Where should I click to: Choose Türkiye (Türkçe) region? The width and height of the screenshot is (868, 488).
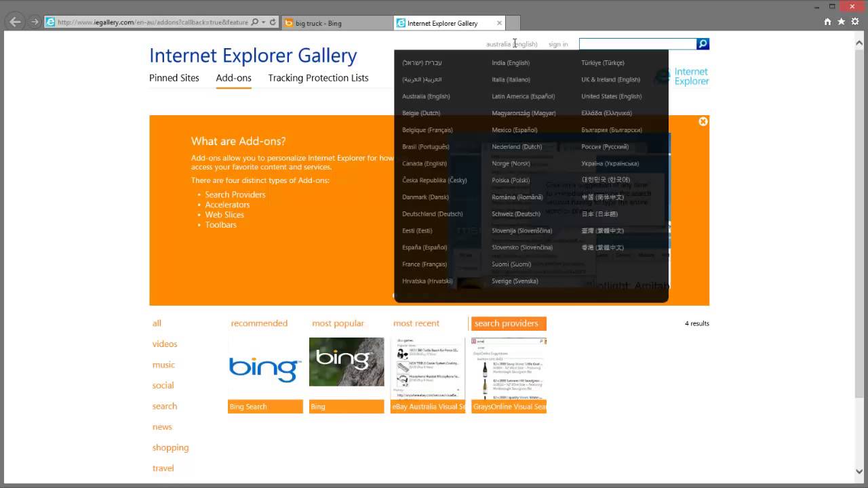click(x=603, y=63)
